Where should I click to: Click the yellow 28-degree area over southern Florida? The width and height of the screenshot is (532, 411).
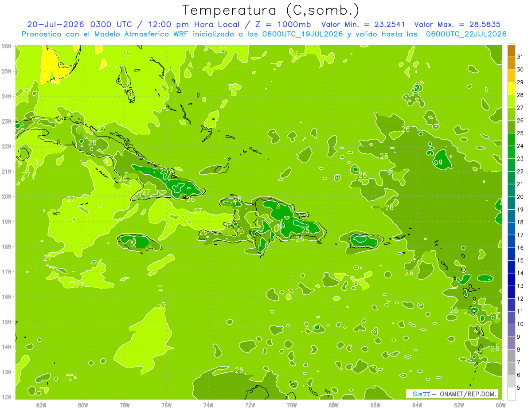[x=52, y=66]
